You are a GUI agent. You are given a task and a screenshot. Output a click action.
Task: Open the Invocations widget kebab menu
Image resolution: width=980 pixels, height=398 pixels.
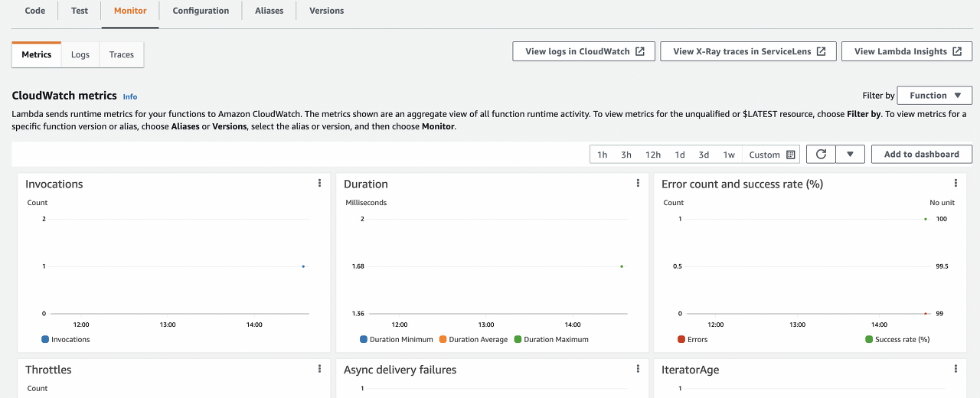pyautogui.click(x=319, y=183)
